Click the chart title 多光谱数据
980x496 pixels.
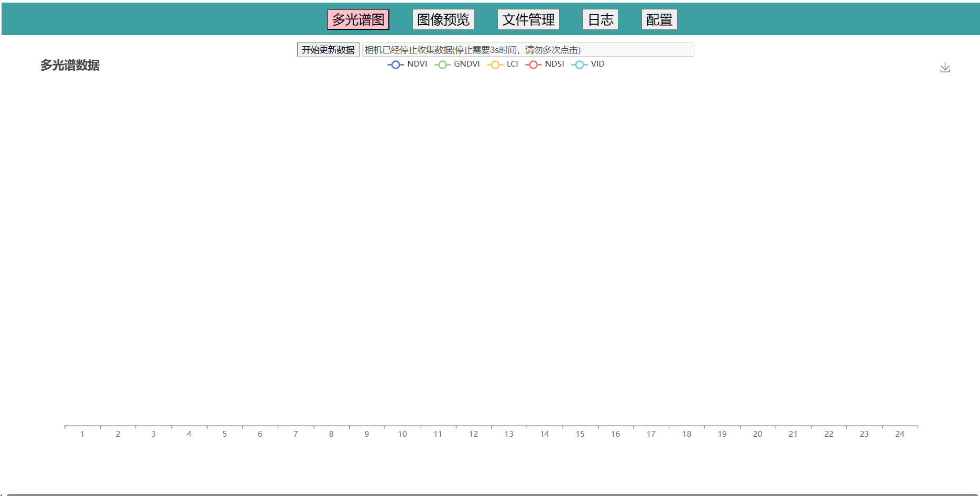coord(70,66)
